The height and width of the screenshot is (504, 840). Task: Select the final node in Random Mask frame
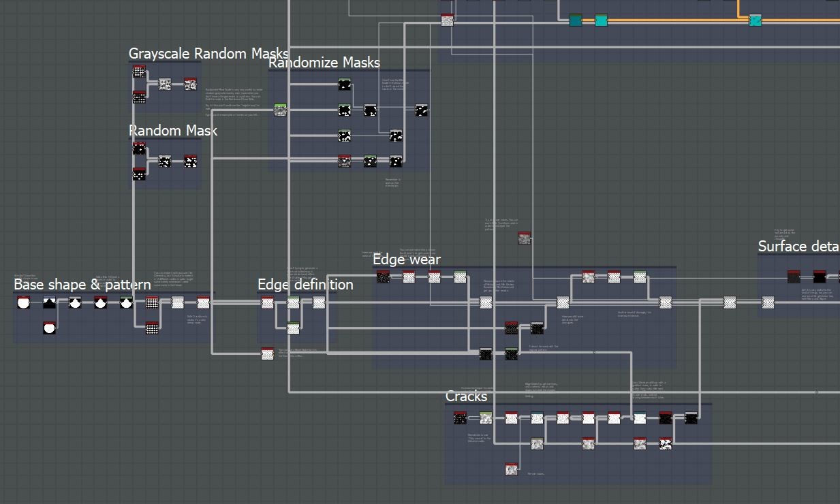pos(191,161)
